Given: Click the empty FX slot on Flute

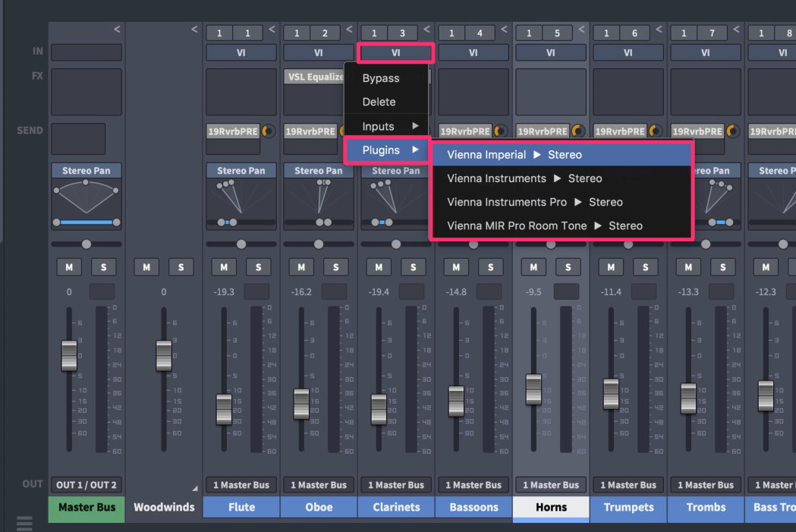Looking at the screenshot, I should click(241, 93).
